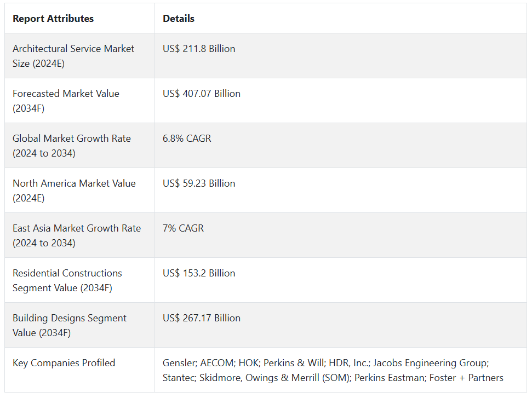Select the US$ 407.07 Billion value
Image resolution: width=532 pixels, height=398 pixels.
pyautogui.click(x=202, y=94)
